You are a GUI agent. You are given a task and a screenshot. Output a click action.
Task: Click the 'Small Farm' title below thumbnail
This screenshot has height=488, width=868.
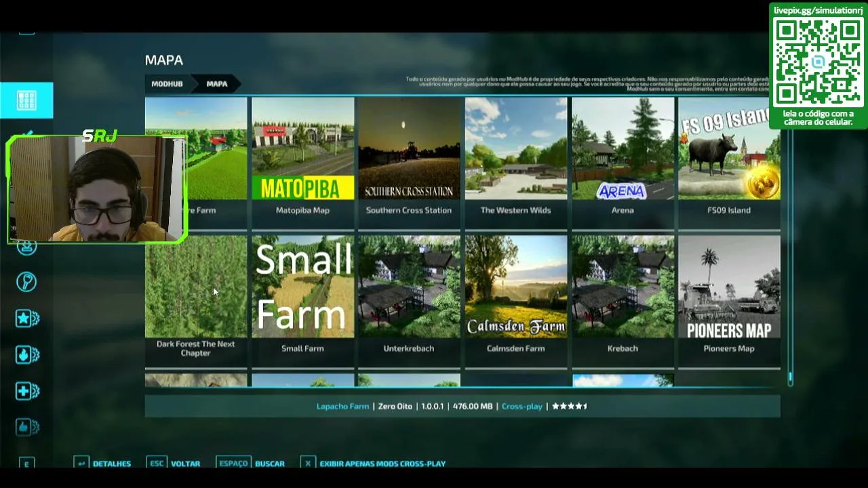click(x=302, y=348)
